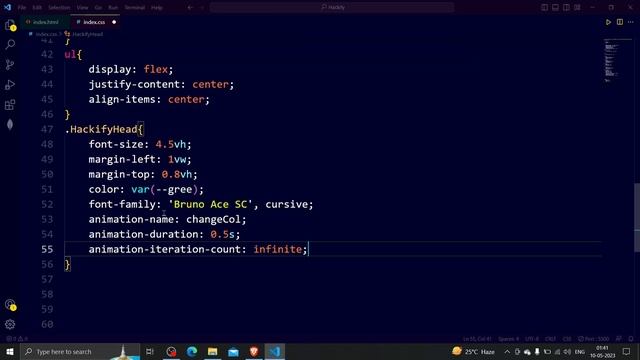This screenshot has height=360, width=640.
Task: Click the 'infinite' value on line 55
Action: click(278, 249)
